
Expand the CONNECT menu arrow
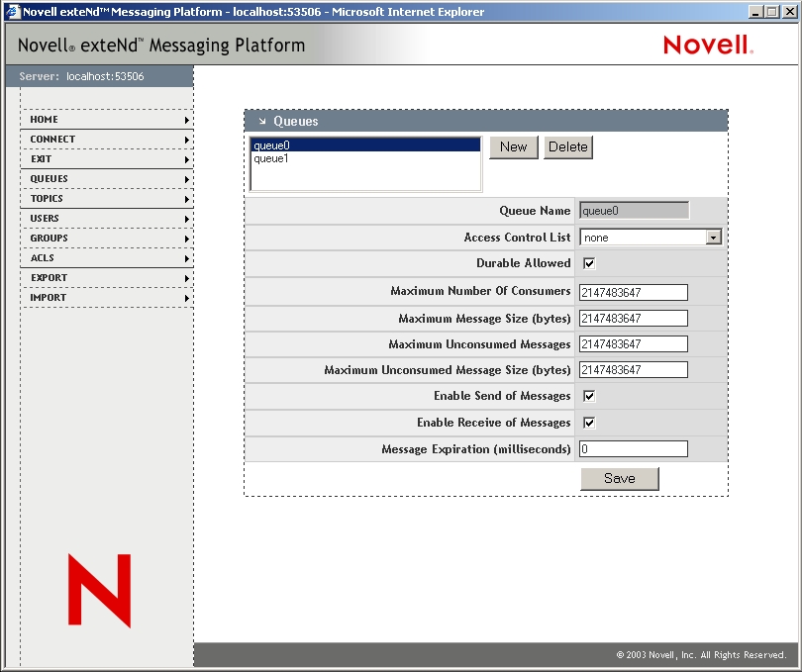[187, 140]
